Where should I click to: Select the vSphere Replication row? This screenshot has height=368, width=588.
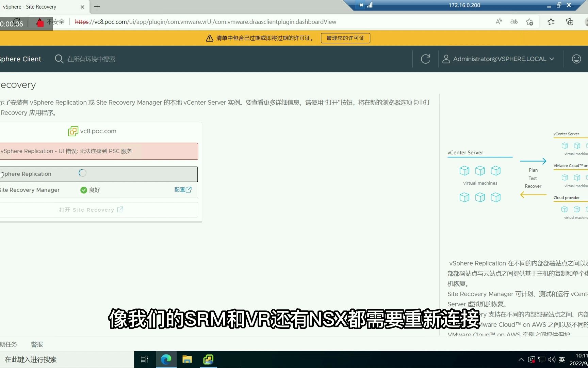coord(99,174)
